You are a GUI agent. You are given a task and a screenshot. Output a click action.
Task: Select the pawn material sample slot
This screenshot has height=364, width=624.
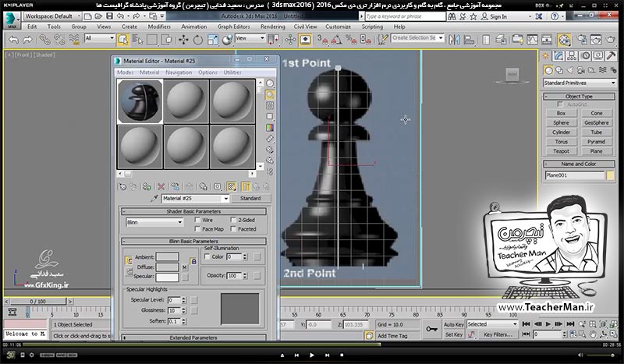coord(140,101)
